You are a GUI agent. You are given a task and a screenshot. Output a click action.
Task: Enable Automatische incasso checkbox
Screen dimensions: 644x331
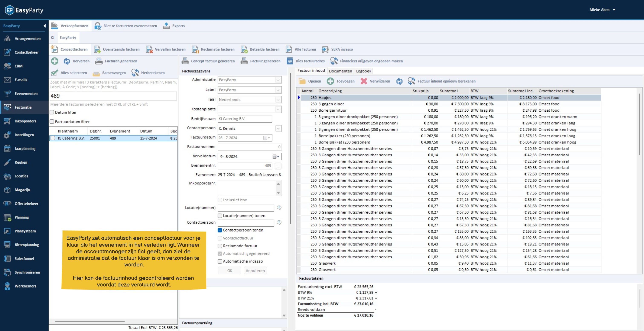point(220,261)
